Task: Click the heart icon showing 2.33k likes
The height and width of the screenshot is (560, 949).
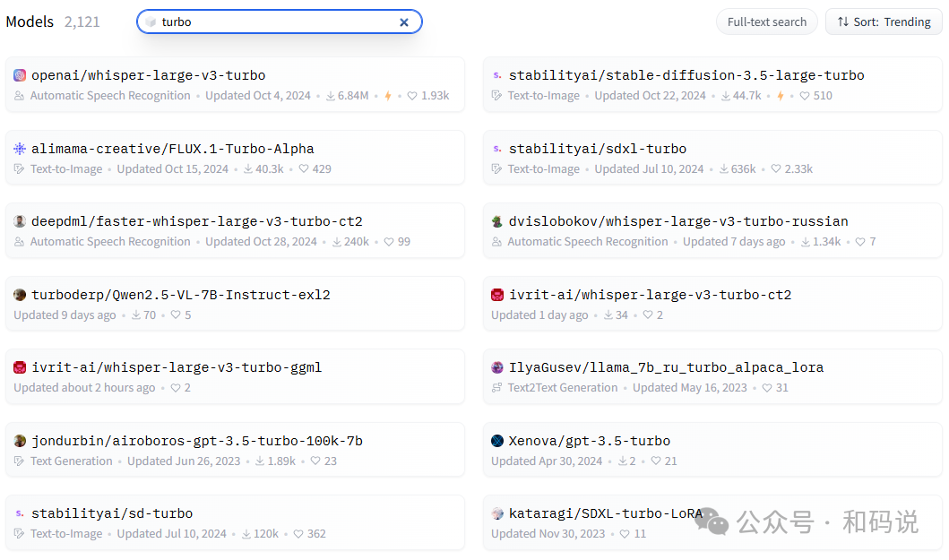Action: tap(776, 169)
